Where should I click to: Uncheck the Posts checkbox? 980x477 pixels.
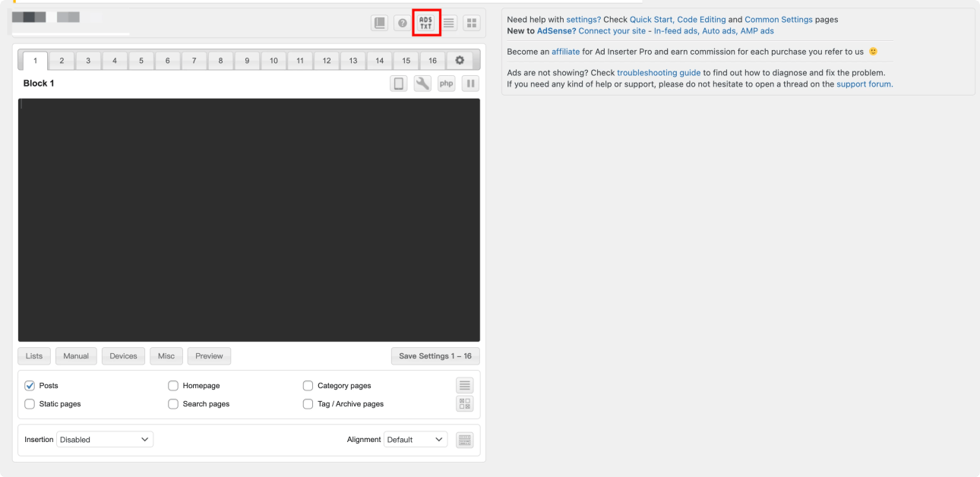click(30, 386)
